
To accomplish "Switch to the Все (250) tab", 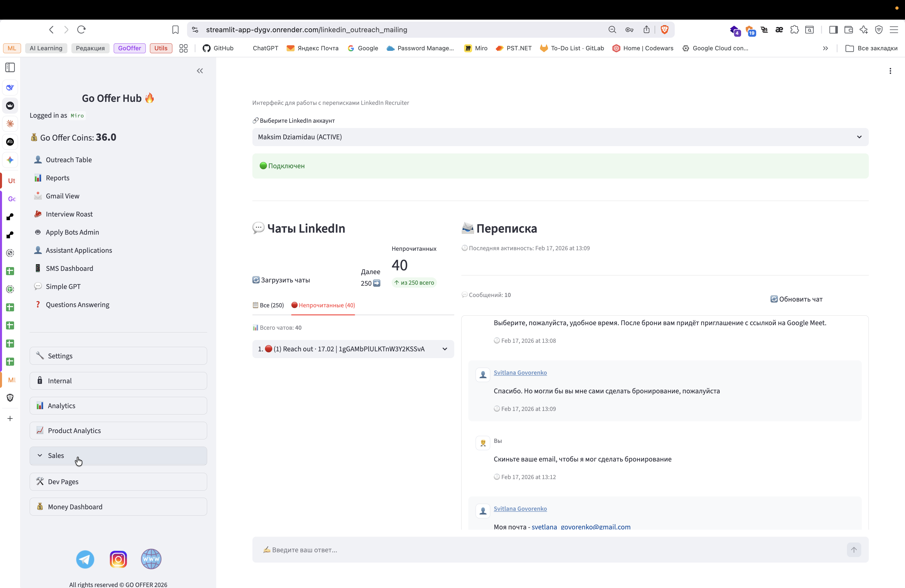I will [268, 305].
